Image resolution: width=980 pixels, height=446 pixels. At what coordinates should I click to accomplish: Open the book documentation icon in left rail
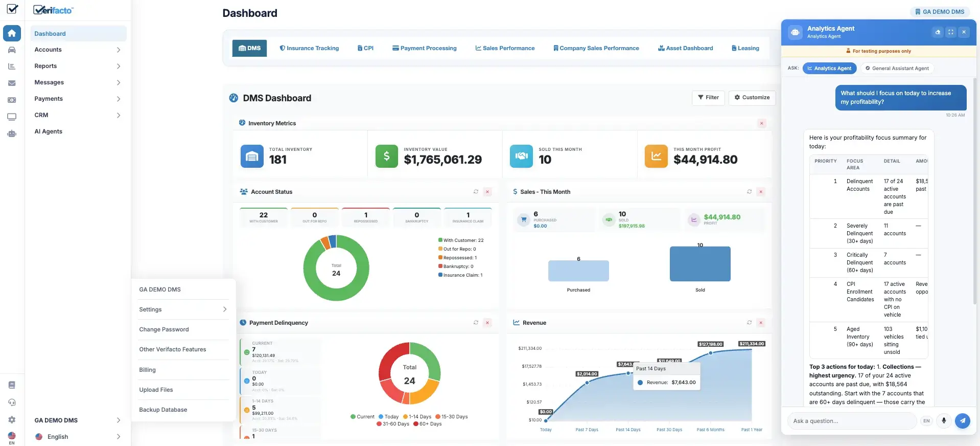tap(12, 385)
